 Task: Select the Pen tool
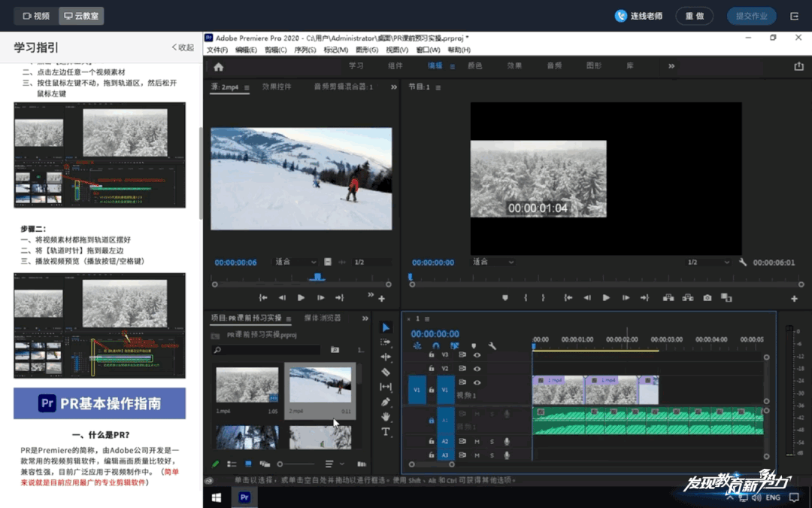pyautogui.click(x=386, y=402)
